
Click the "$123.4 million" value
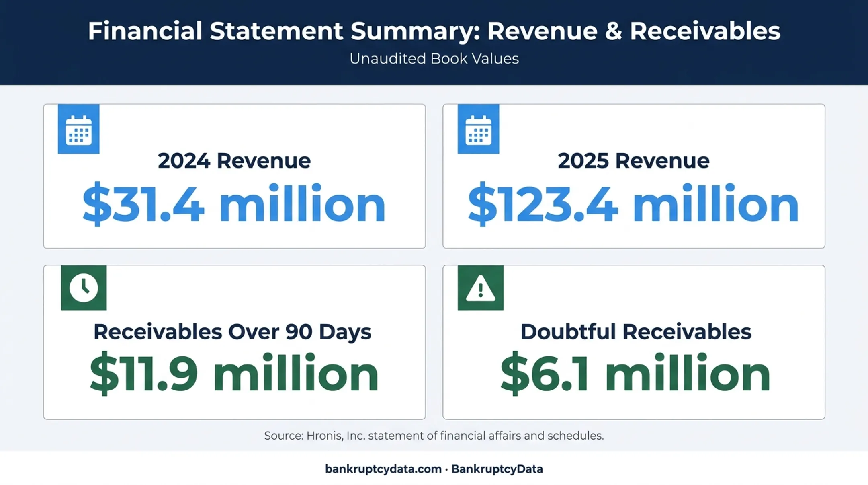pyautogui.click(x=634, y=204)
